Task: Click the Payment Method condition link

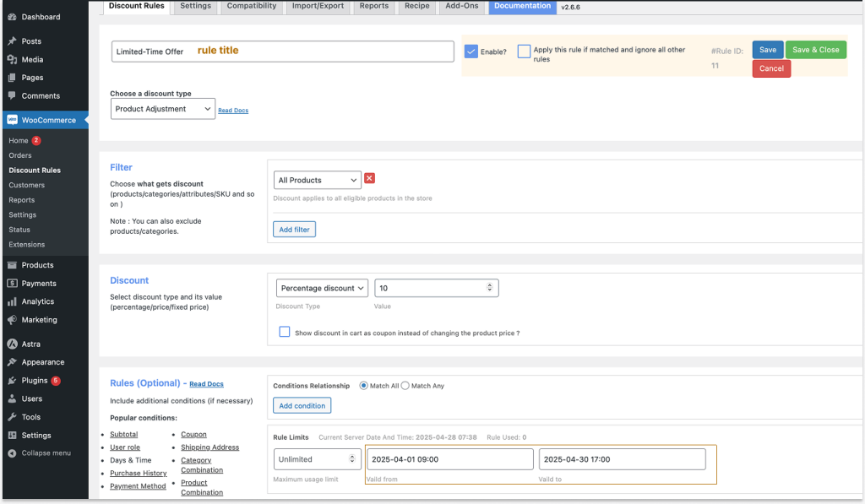Action: click(x=138, y=485)
